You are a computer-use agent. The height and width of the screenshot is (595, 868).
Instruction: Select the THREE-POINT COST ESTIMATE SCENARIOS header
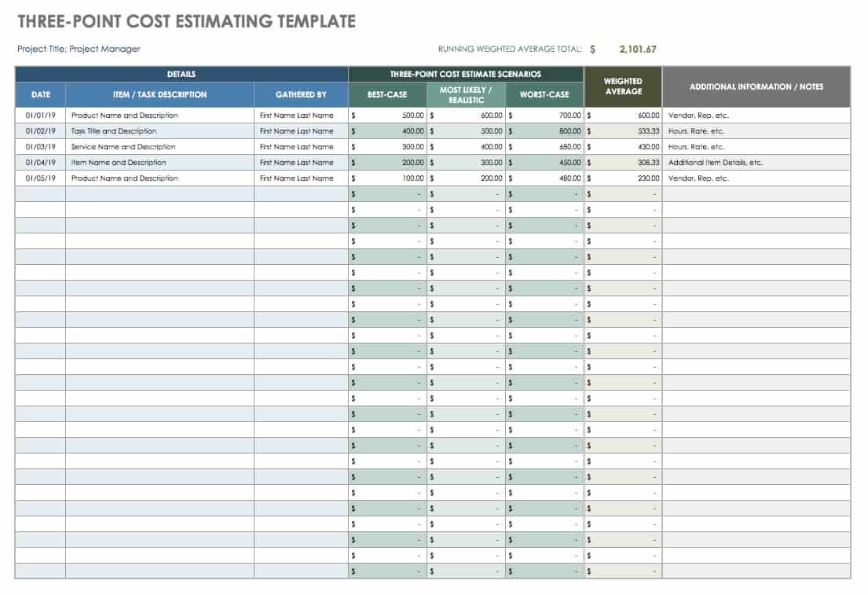(467, 74)
